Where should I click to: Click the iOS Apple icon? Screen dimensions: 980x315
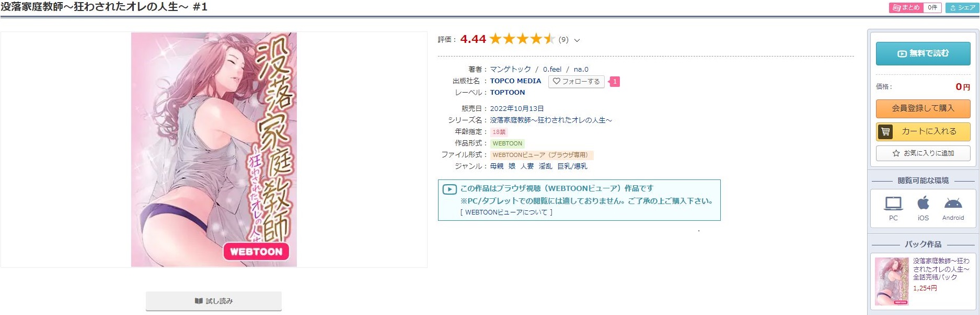[x=923, y=203]
